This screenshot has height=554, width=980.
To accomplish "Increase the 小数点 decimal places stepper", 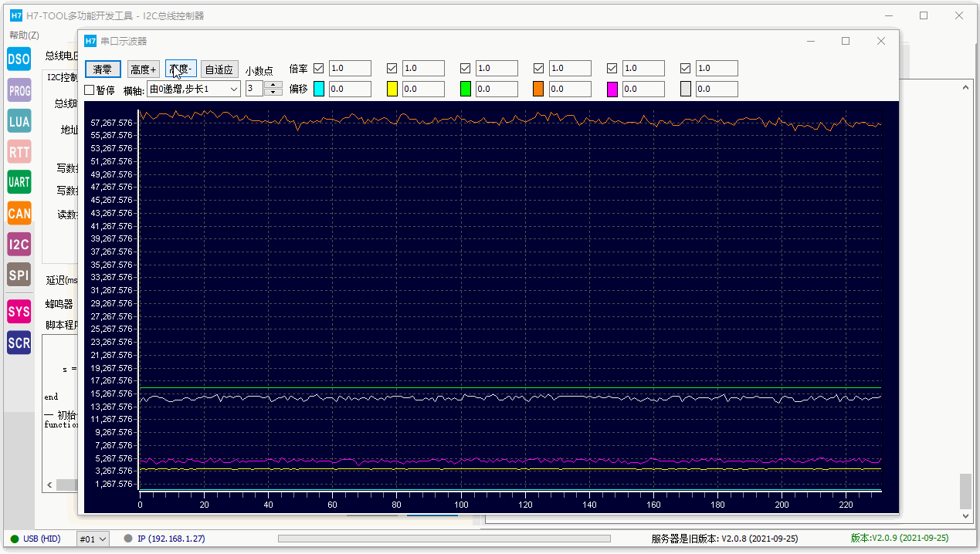I will point(273,85).
